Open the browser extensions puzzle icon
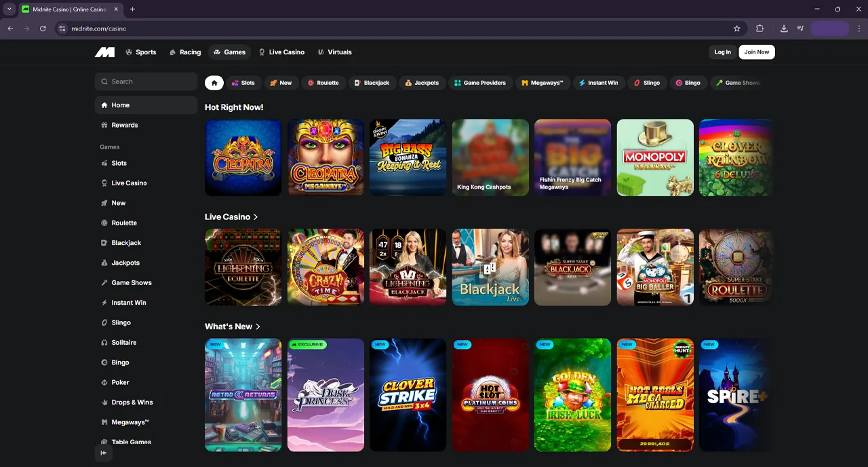The image size is (868, 467). click(759, 29)
